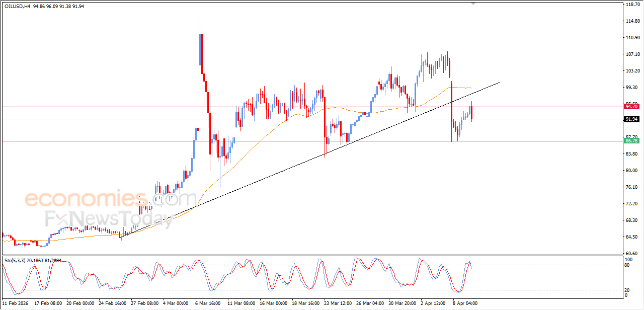Click the 80.00 price axis label
This screenshot has height=310, width=644.
point(631,171)
